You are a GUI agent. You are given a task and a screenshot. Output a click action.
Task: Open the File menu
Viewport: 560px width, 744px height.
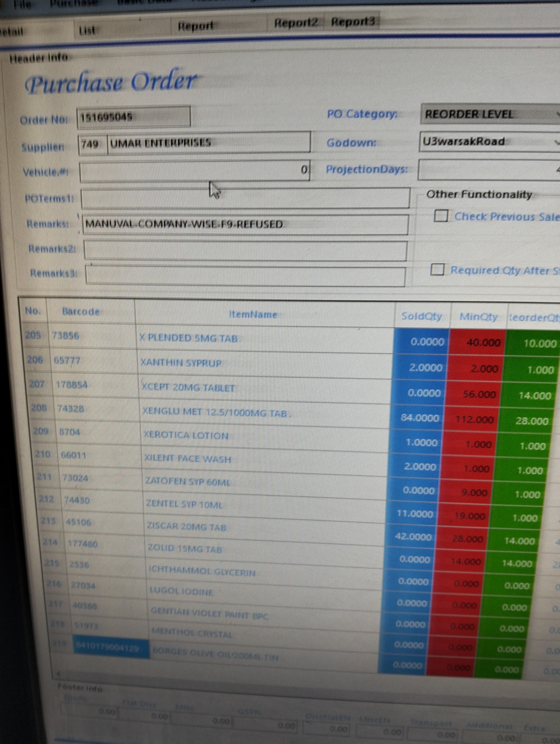pyautogui.click(x=22, y=4)
